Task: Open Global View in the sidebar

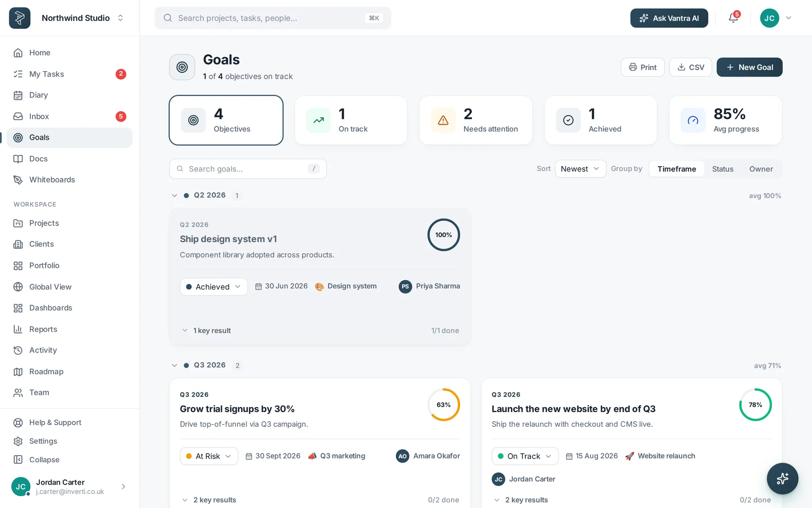Action: pos(70,287)
